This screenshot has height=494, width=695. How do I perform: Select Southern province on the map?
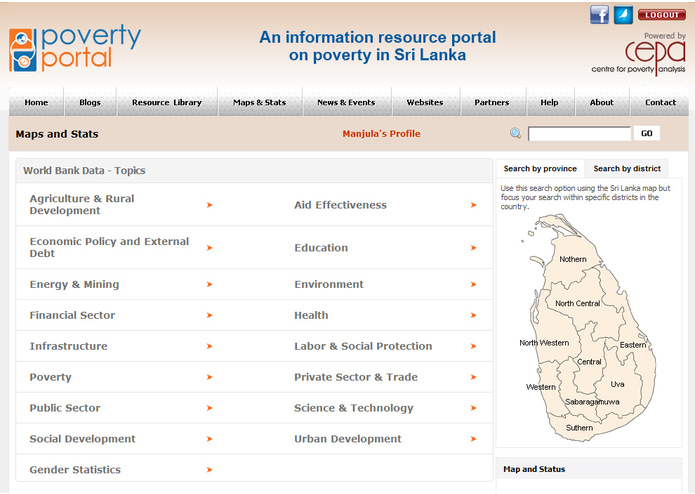579,428
